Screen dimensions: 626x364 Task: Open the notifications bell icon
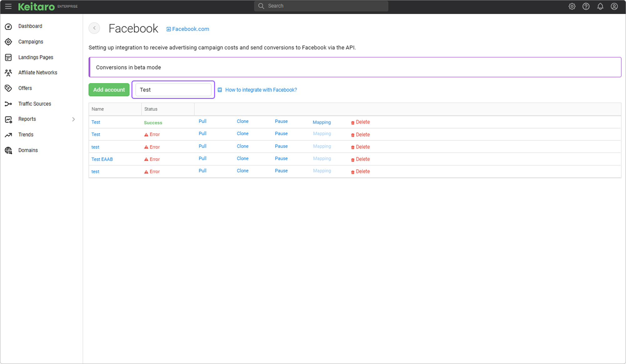tap(600, 6)
